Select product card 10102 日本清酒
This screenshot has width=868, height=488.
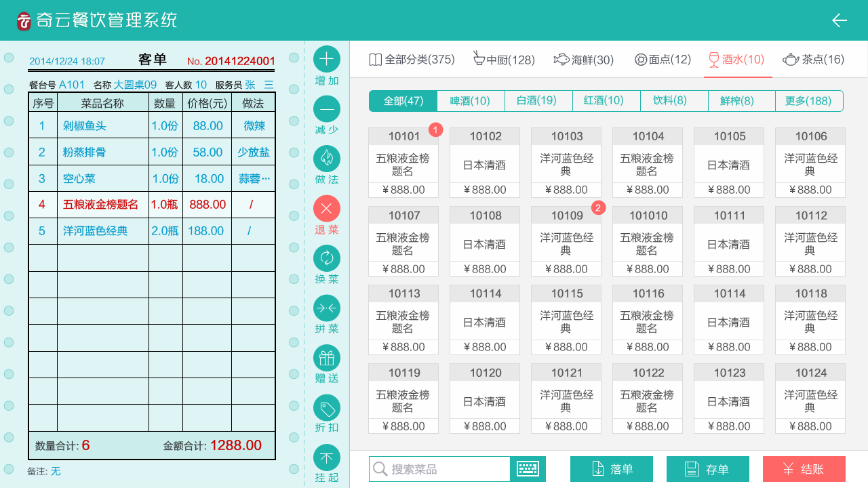[485, 163]
